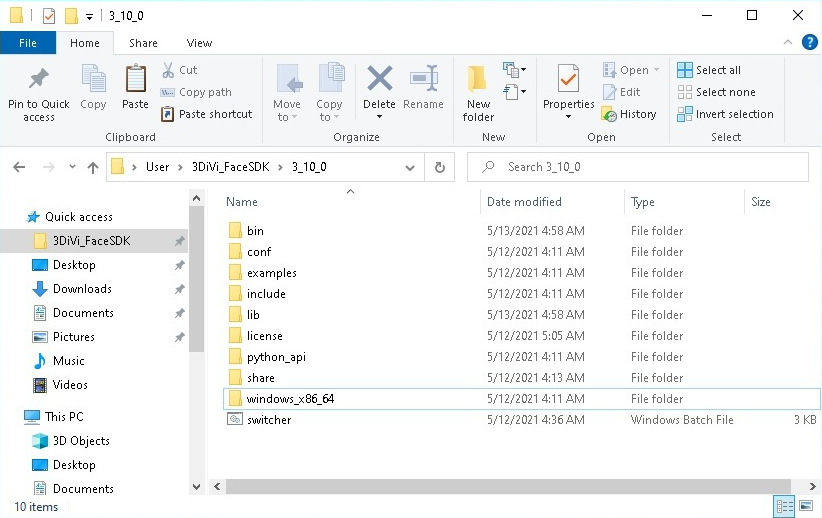
Task: Open Quick access in navigation pane
Action: tap(79, 217)
